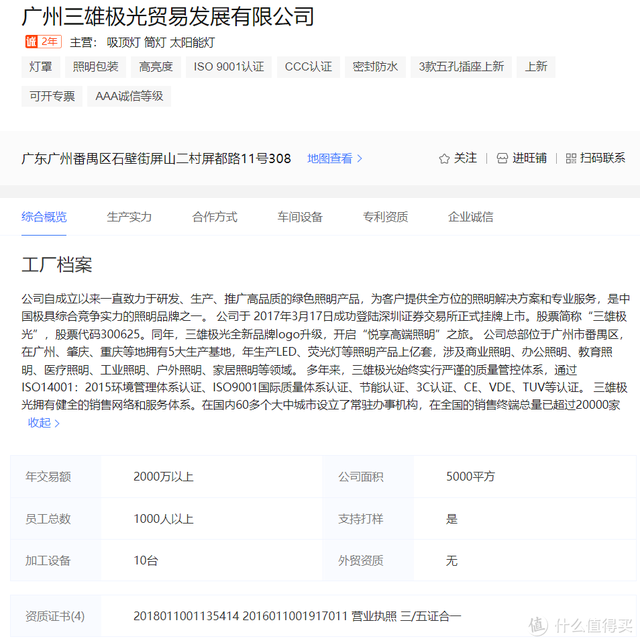Click the 公司面积 label cell

tap(368, 477)
